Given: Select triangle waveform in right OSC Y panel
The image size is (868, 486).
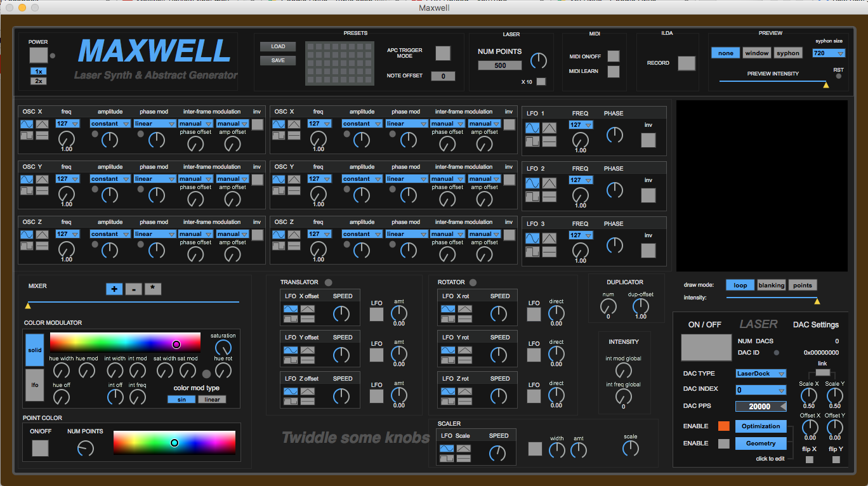Looking at the screenshot, I should coord(294,180).
